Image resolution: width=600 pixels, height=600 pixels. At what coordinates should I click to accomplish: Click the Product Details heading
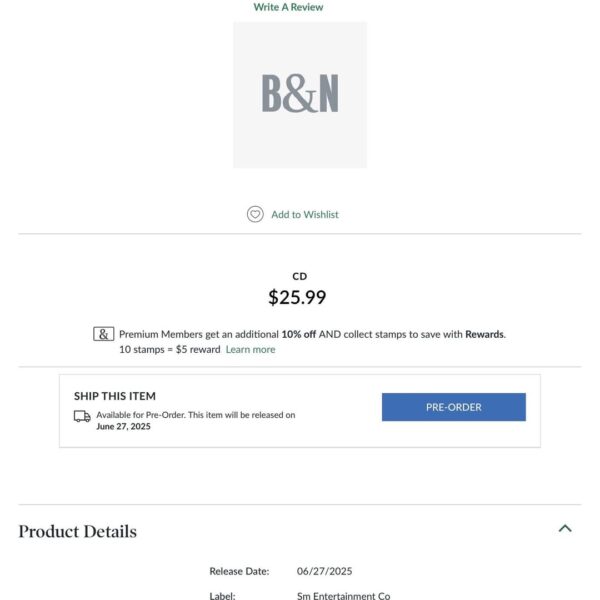pyautogui.click(x=78, y=531)
